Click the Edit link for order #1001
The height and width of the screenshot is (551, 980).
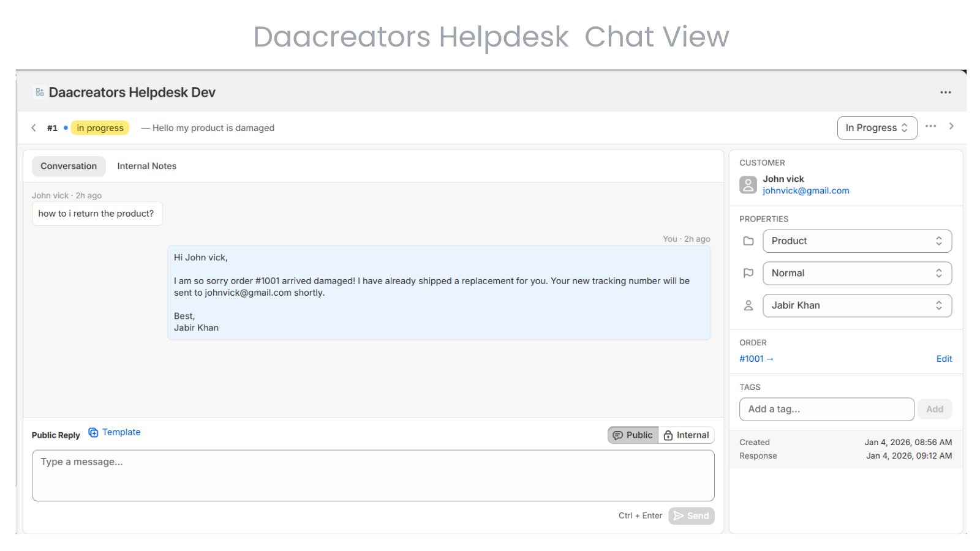click(943, 359)
